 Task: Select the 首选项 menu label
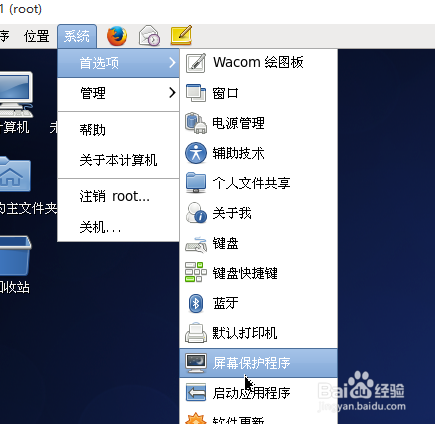(99, 63)
